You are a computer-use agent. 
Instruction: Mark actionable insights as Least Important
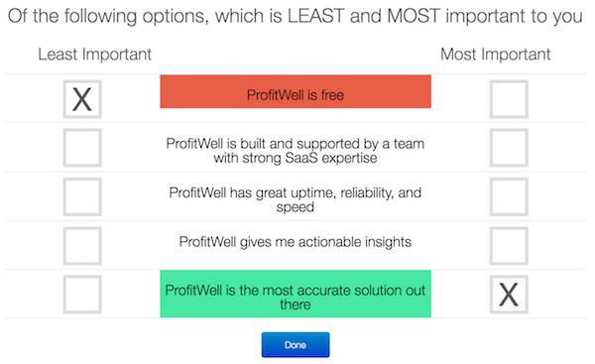[x=82, y=246]
